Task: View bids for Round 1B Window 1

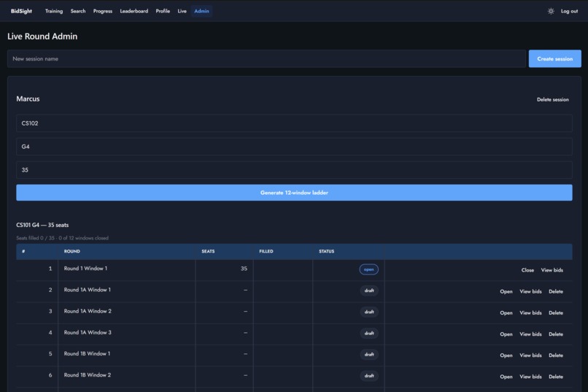Action: tap(530, 356)
